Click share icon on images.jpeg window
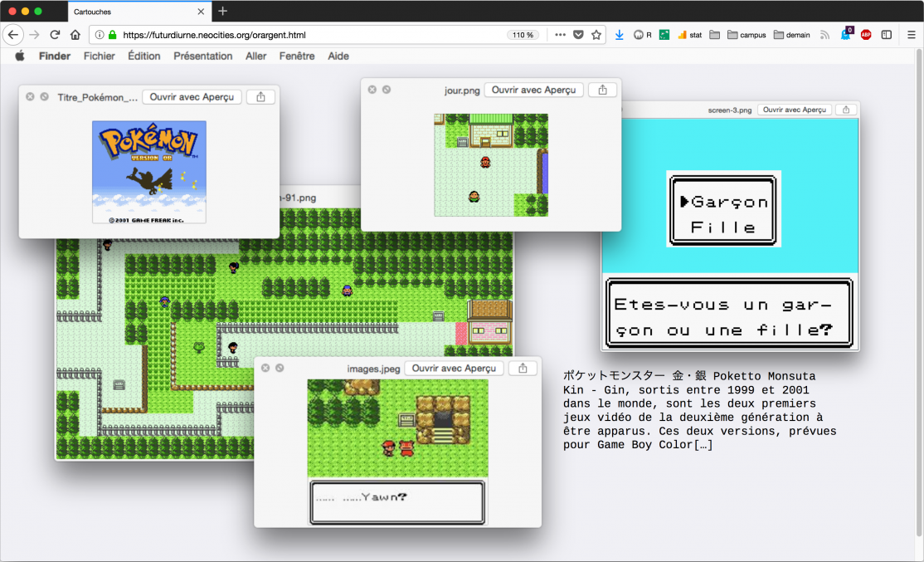 click(523, 368)
